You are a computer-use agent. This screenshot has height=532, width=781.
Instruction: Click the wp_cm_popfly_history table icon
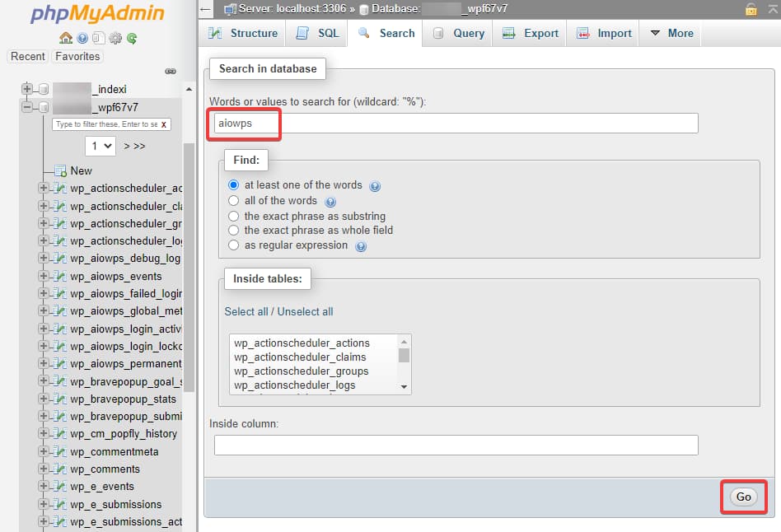click(60, 434)
